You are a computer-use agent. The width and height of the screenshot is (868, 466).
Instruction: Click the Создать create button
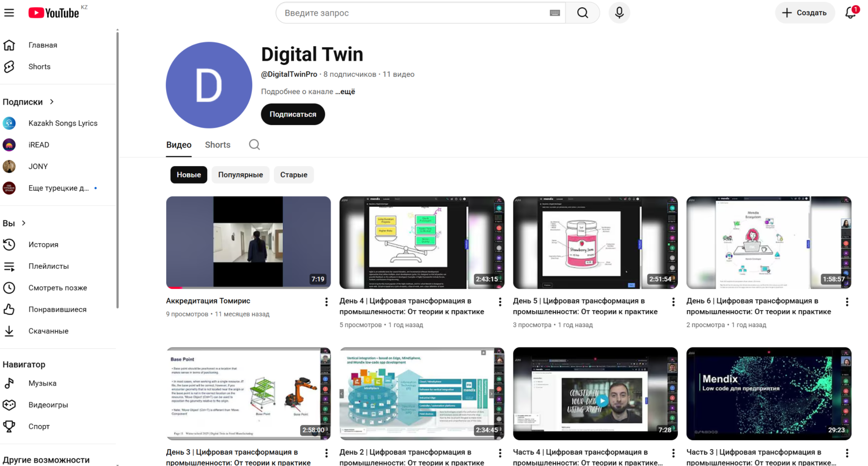click(804, 13)
